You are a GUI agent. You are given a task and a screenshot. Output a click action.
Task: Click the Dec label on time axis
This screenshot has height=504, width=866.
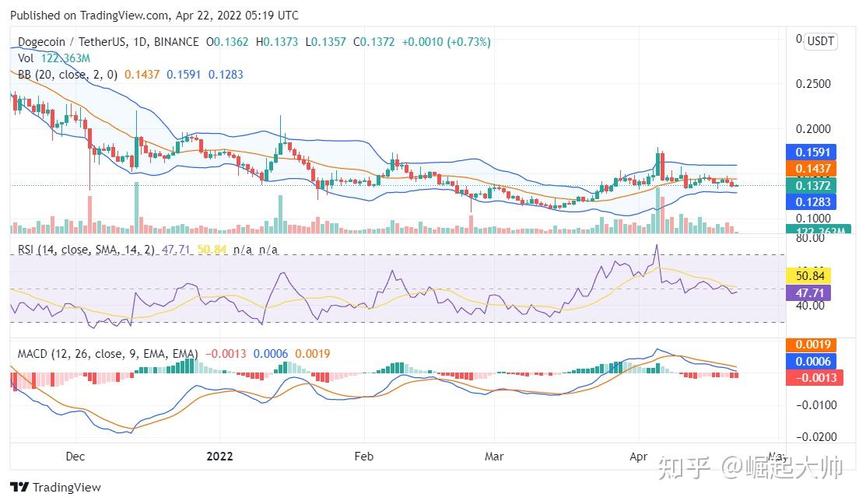tap(75, 457)
